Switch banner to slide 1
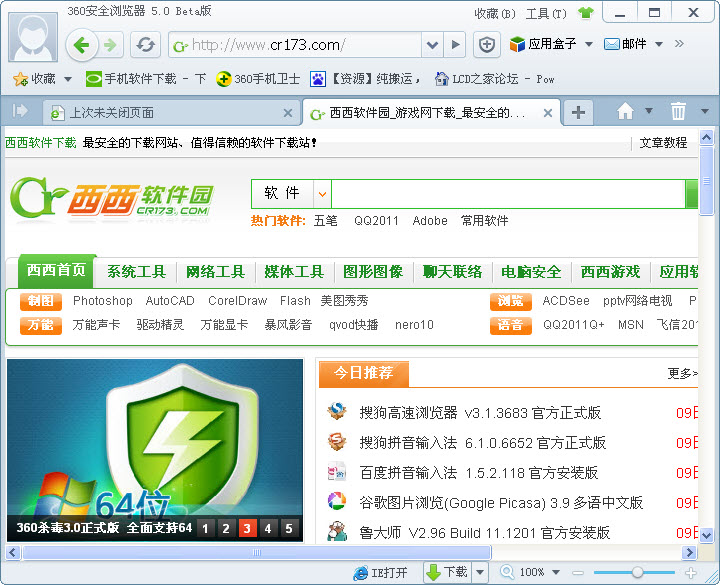Viewport: 720px width, 585px height. pos(205,529)
